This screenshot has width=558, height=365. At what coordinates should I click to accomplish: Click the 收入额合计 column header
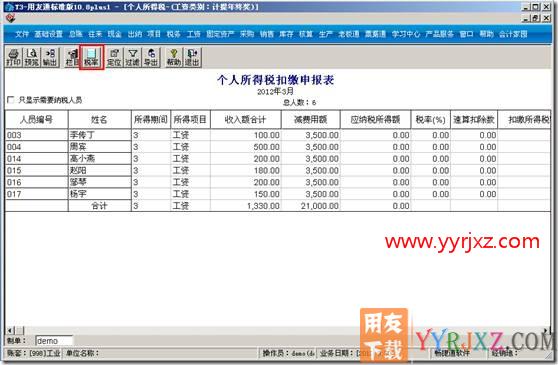tap(246, 120)
